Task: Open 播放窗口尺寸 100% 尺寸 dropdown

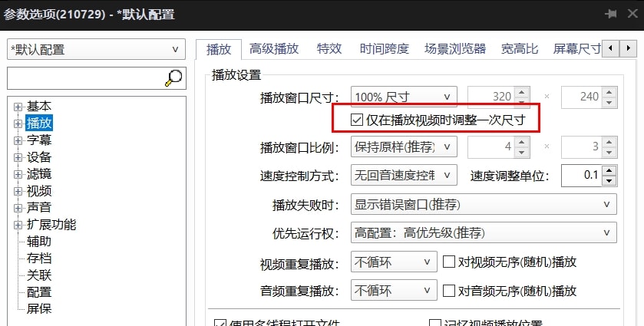Action: coord(404,97)
